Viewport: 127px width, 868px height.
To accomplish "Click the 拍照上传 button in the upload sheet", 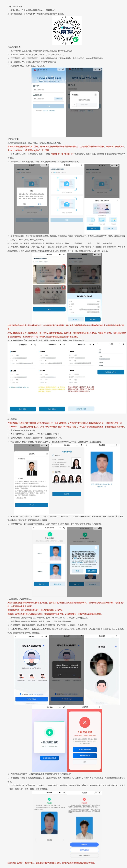I will [x=93, y=228].
